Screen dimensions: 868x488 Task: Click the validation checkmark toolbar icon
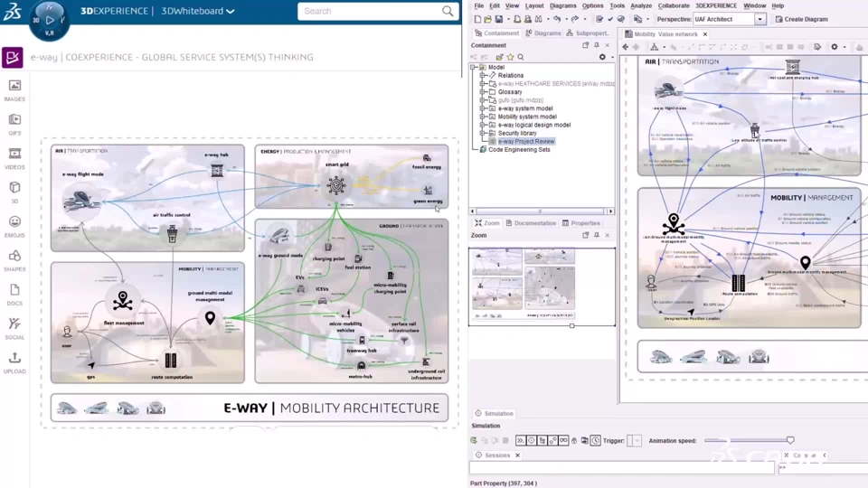pos(610,19)
